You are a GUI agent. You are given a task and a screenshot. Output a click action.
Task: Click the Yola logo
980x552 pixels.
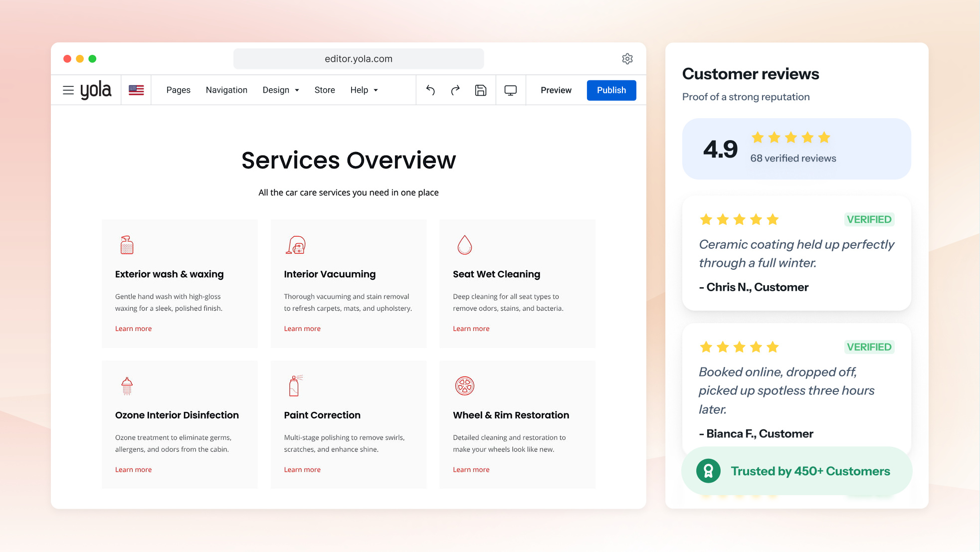click(96, 90)
